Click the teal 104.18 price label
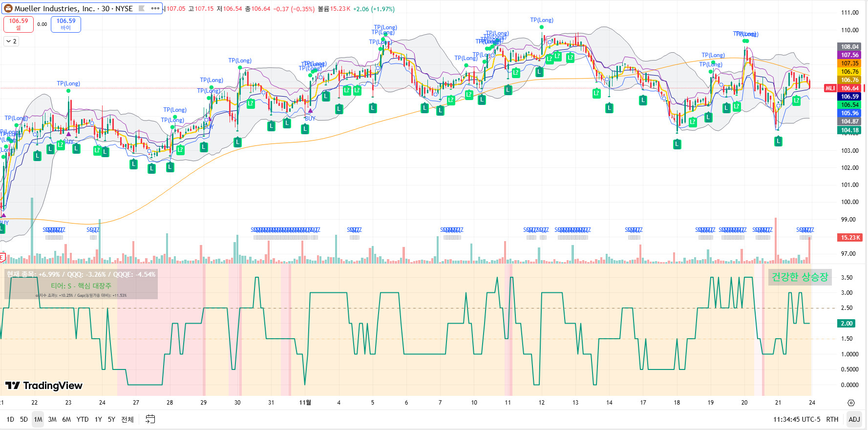Image resolution: width=868 pixels, height=430 pixels. pos(850,130)
